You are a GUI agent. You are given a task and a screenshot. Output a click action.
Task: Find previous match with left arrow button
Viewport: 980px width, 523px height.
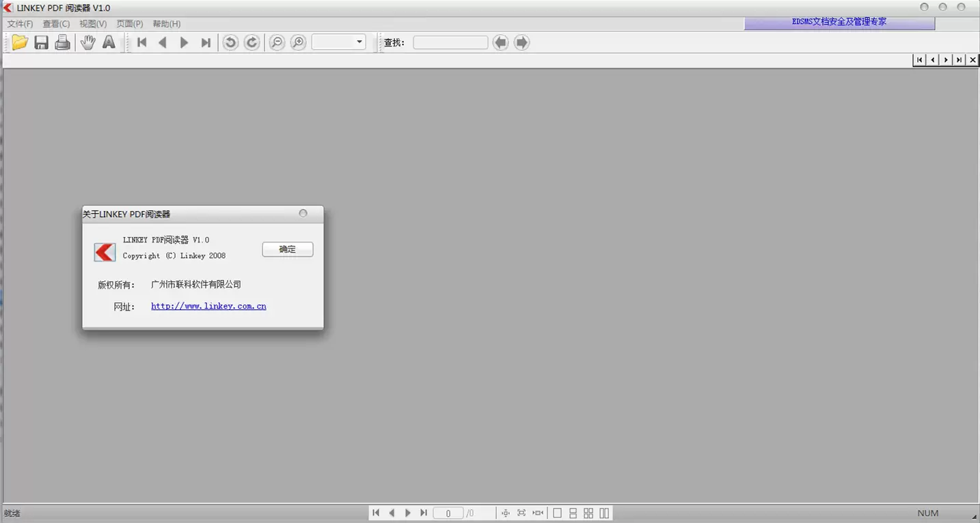coord(501,42)
